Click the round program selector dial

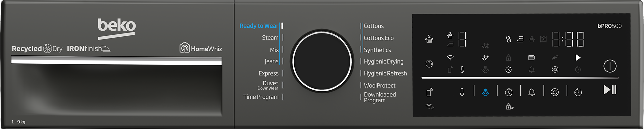click(x=322, y=61)
